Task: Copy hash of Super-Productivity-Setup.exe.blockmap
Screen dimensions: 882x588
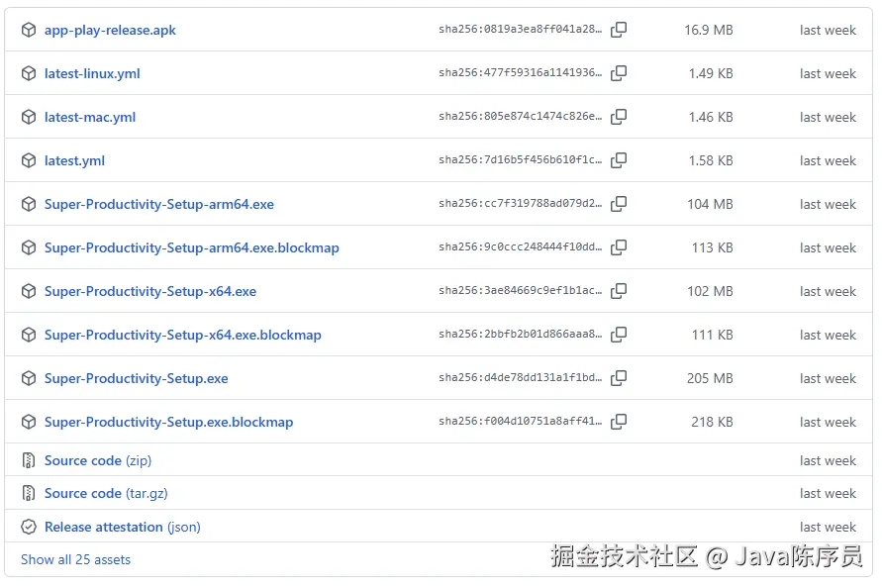Action: point(619,422)
